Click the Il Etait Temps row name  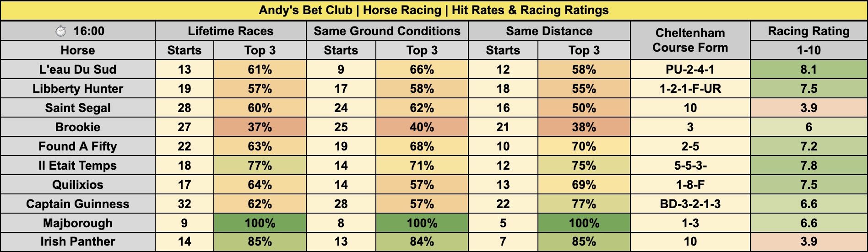pos(78,166)
